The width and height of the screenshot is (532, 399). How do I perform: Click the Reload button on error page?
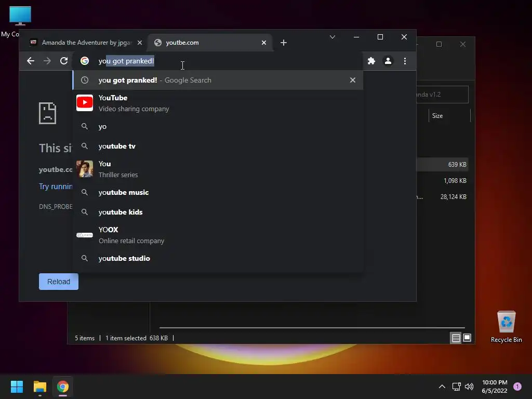tap(58, 282)
